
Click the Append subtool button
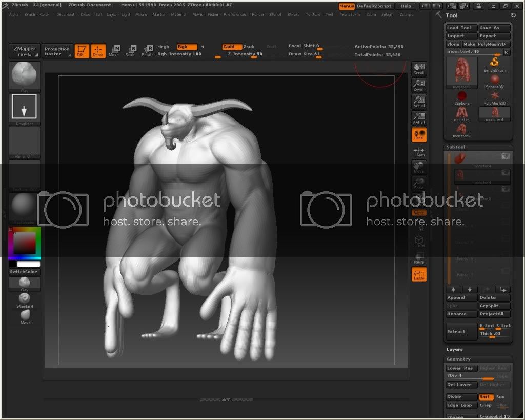click(x=462, y=297)
